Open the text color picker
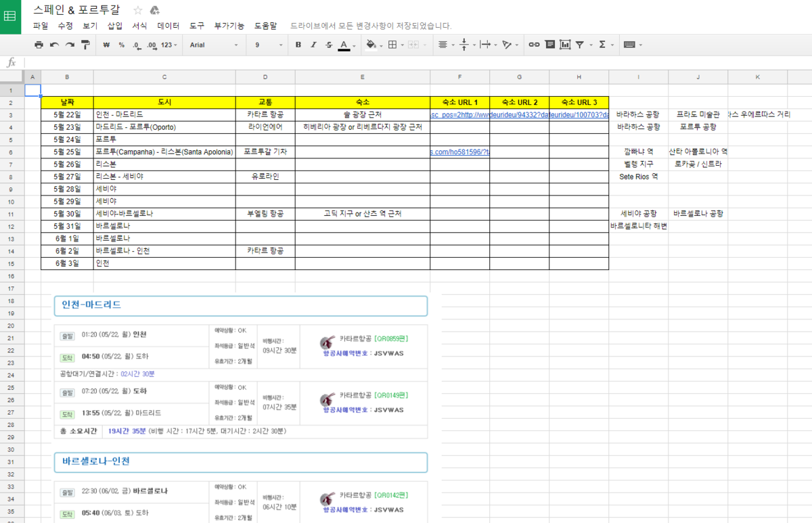The width and height of the screenshot is (812, 523). 344,45
